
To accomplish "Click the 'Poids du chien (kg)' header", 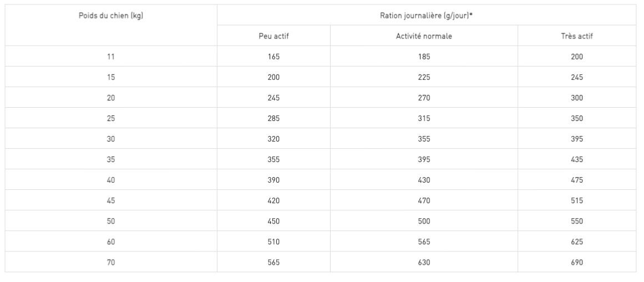I will [x=111, y=16].
